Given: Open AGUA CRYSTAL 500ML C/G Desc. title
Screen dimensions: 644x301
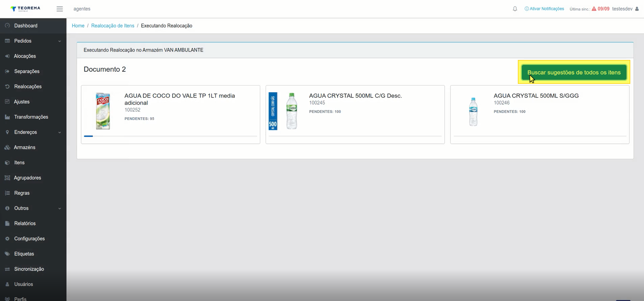Looking at the screenshot, I should [x=356, y=96].
